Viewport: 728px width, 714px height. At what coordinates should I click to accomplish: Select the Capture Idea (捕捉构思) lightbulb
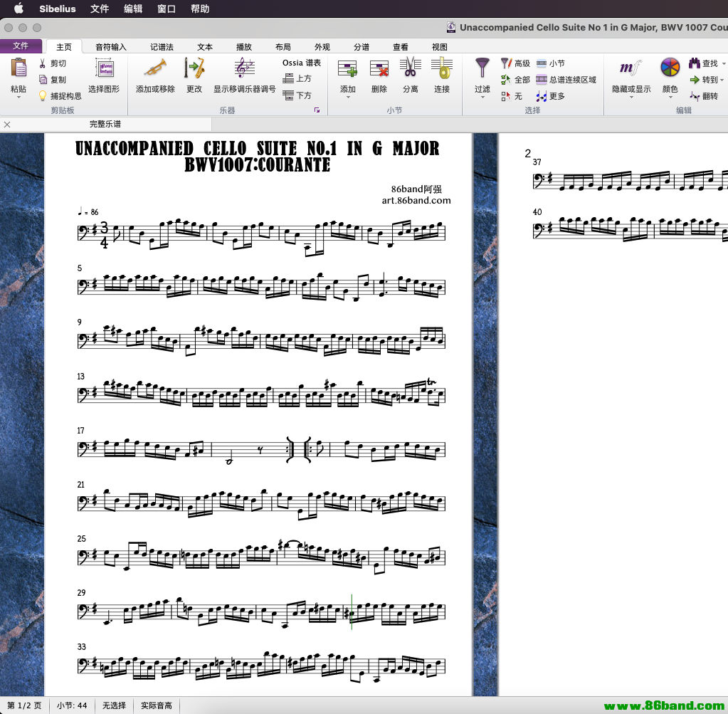tap(43, 95)
